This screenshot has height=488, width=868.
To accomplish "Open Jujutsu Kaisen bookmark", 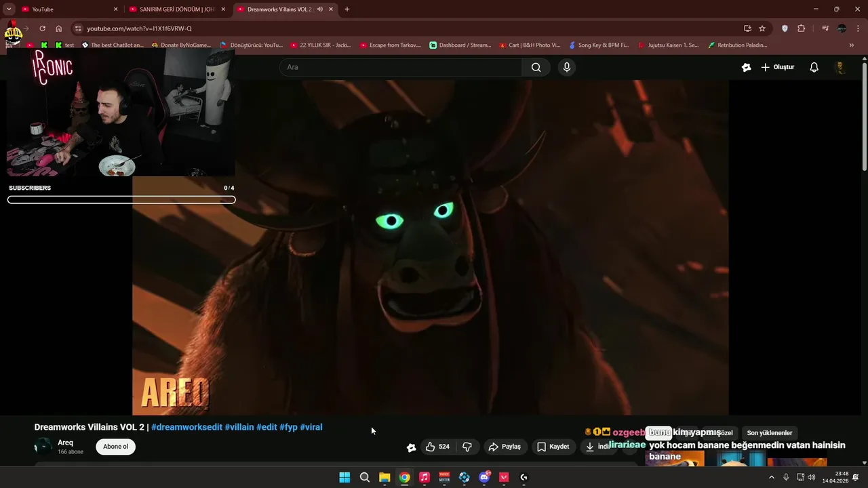I will pos(669,45).
